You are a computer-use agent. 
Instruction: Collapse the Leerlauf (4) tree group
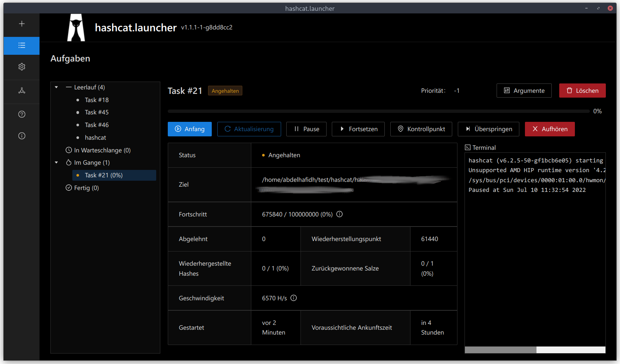pyautogui.click(x=56, y=87)
